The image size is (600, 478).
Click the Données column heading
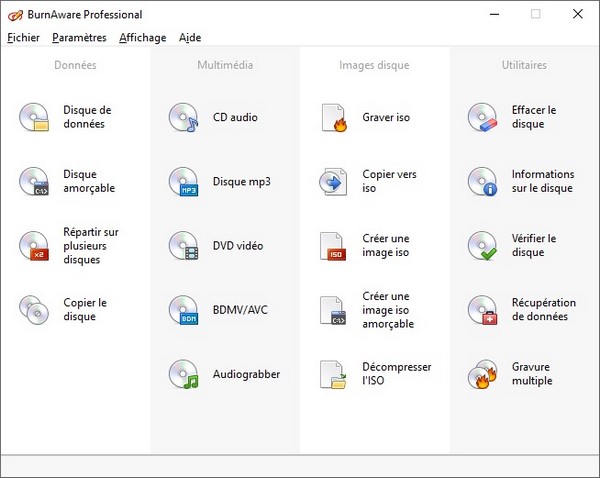(75, 65)
